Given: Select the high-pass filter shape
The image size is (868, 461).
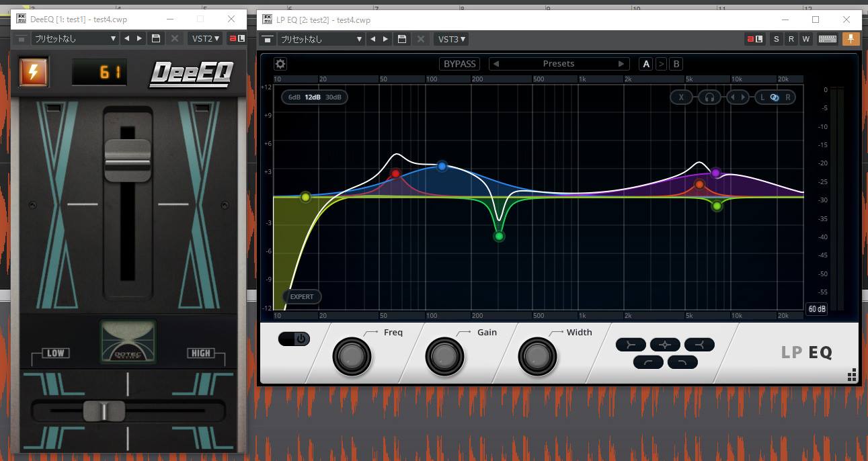Looking at the screenshot, I should pyautogui.click(x=648, y=362).
